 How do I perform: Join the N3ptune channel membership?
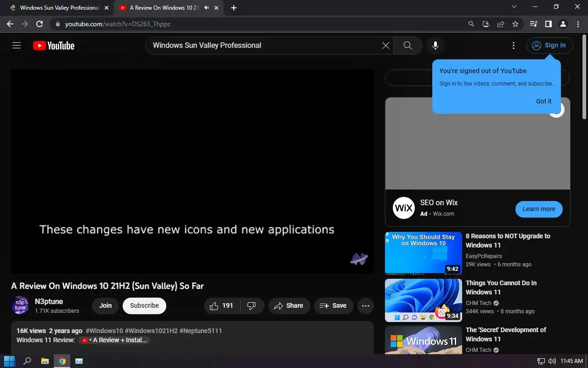point(105,306)
